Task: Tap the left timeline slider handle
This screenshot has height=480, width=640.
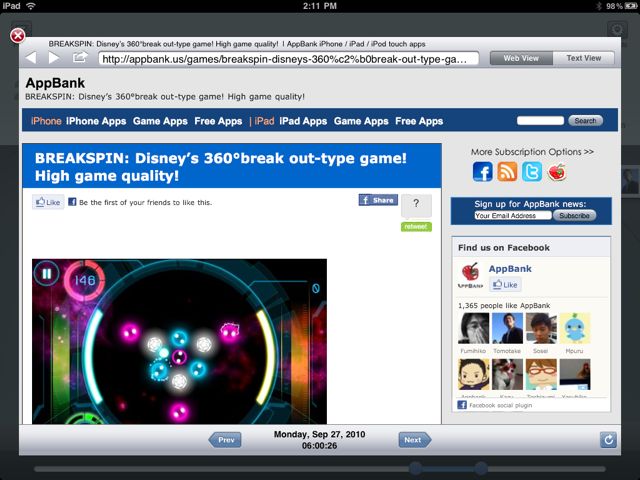Action: tap(416, 468)
